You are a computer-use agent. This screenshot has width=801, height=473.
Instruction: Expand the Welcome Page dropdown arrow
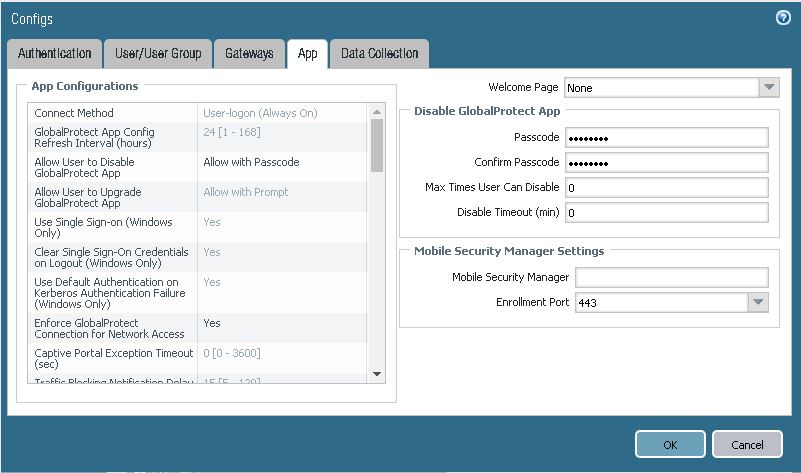[769, 87]
